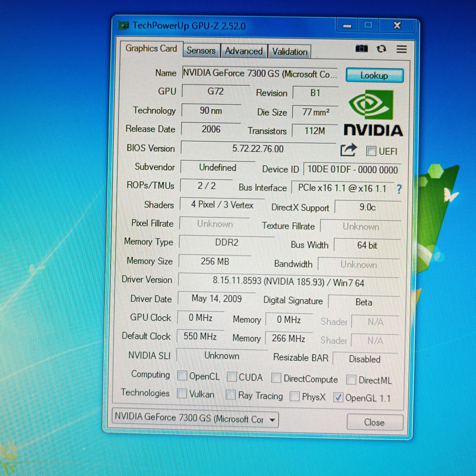
Task: Click the GPU-Z title bar app icon
Action: tap(124, 26)
